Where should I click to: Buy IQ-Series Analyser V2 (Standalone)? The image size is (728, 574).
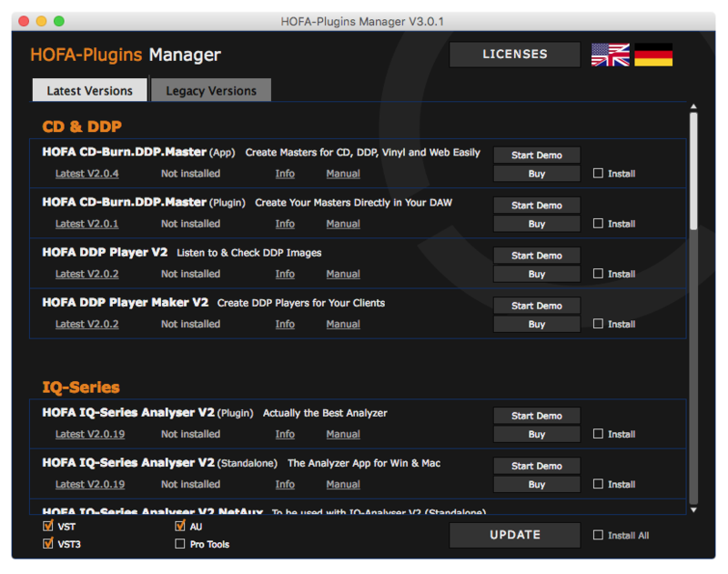point(537,484)
